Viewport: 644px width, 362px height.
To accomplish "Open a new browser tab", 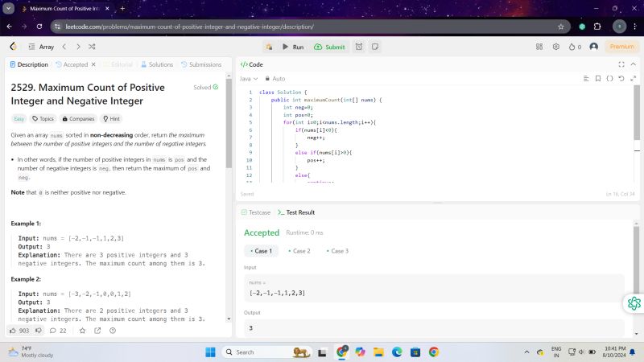I will [x=122, y=8].
